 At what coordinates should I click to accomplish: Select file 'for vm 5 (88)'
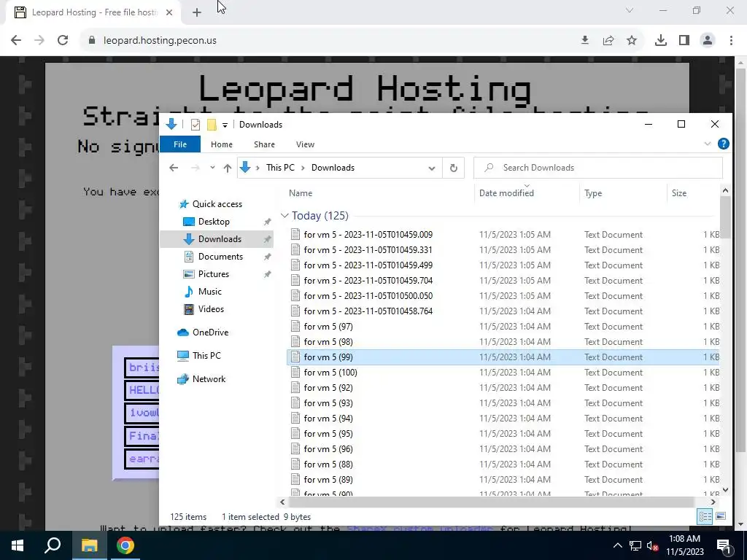[328, 464]
